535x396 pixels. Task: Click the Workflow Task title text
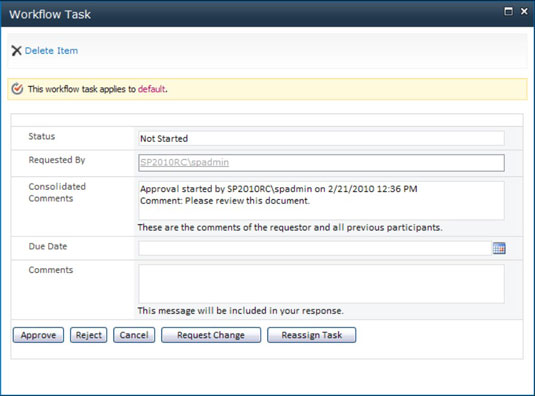(x=50, y=14)
